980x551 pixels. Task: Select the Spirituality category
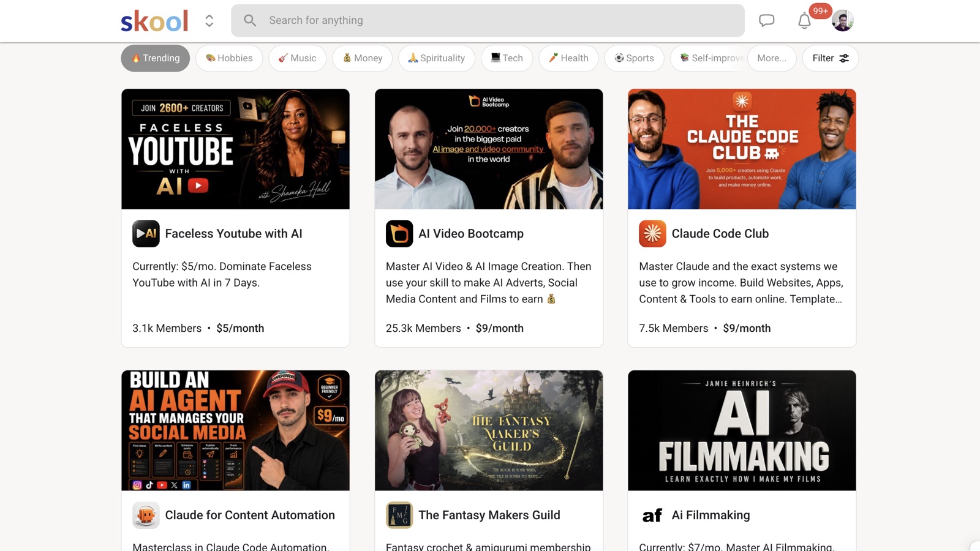(x=436, y=58)
